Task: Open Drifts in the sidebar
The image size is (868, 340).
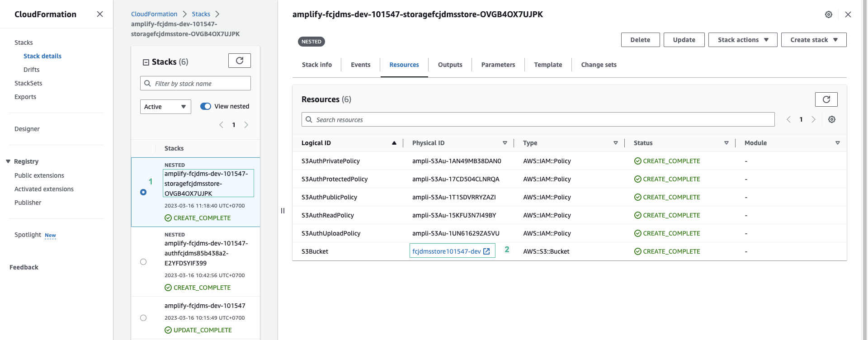Action: (x=32, y=70)
